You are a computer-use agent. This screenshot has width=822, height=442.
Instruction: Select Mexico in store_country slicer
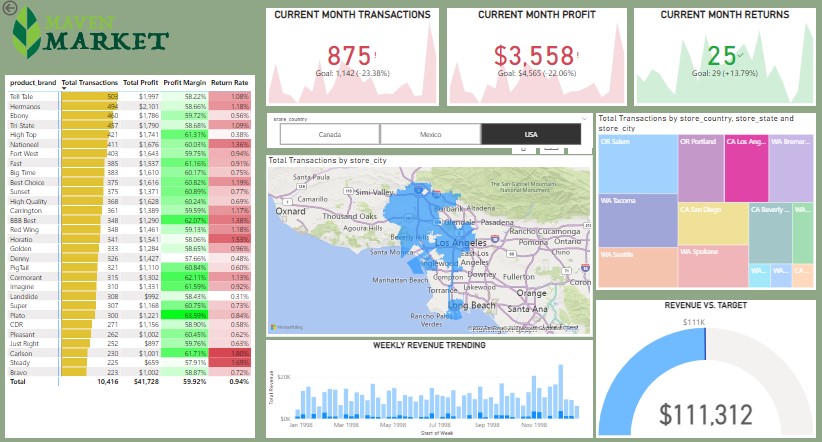[x=430, y=135]
